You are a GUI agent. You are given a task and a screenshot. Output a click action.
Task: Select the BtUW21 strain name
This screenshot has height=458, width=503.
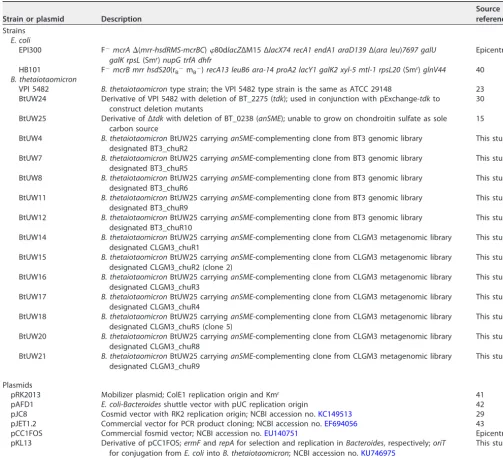pos(32,356)
